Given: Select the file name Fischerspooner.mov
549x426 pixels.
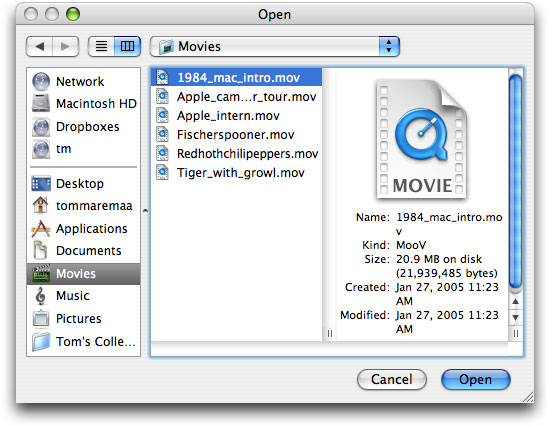Looking at the screenshot, I should pyautogui.click(x=236, y=135).
